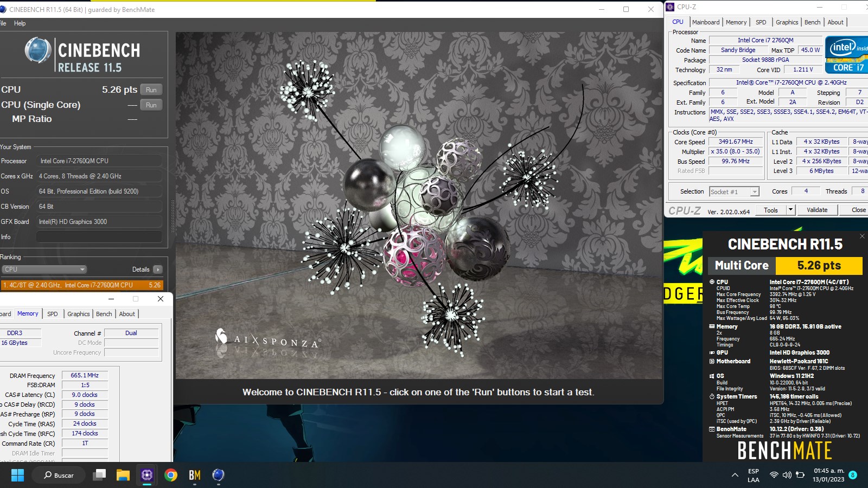Screen dimensions: 868x488
Task: Click the Memory section icon in BenchMate
Action: [x=712, y=327]
